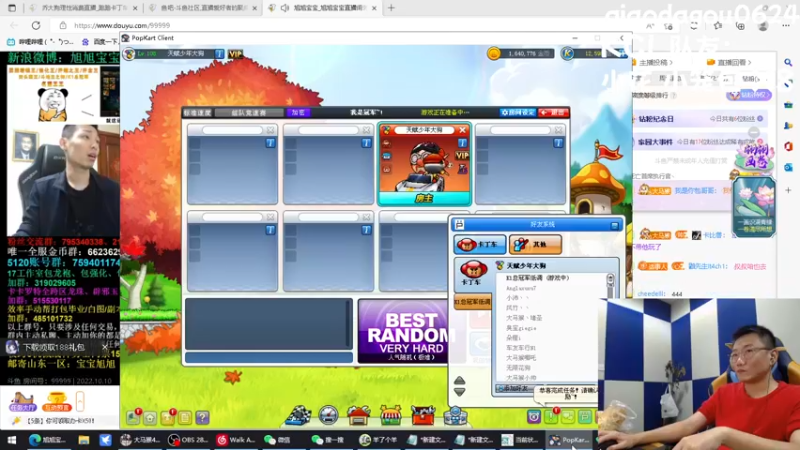Image resolution: width=800 pixels, height=450 pixels.
Task: Open the yellow notes list icon bottom-left
Action: tap(185, 418)
